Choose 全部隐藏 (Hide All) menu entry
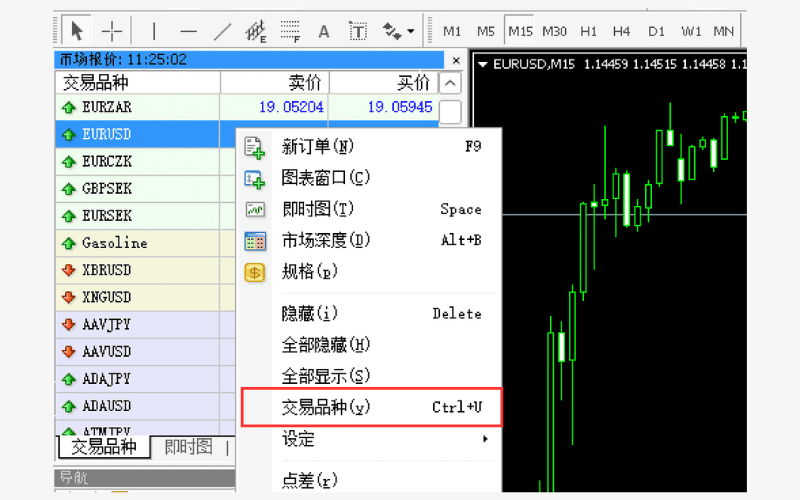Viewport: 800px width, 500px height. 371,345
